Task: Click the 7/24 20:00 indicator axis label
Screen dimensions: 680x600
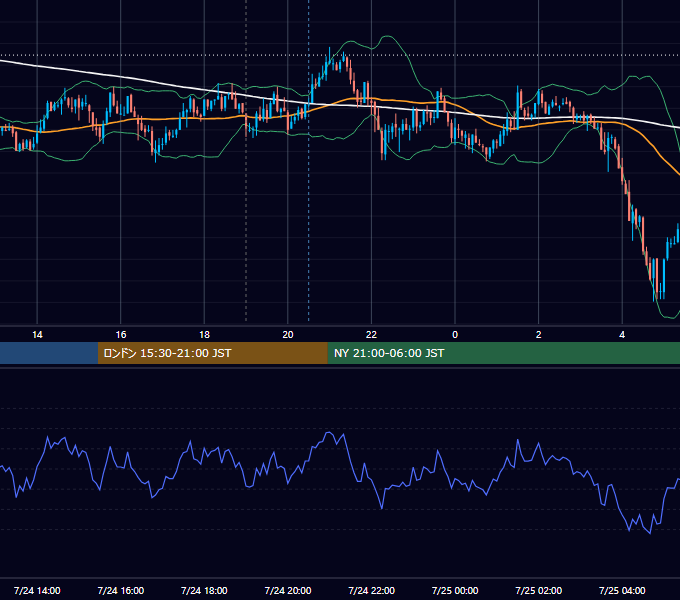Action: click(288, 590)
